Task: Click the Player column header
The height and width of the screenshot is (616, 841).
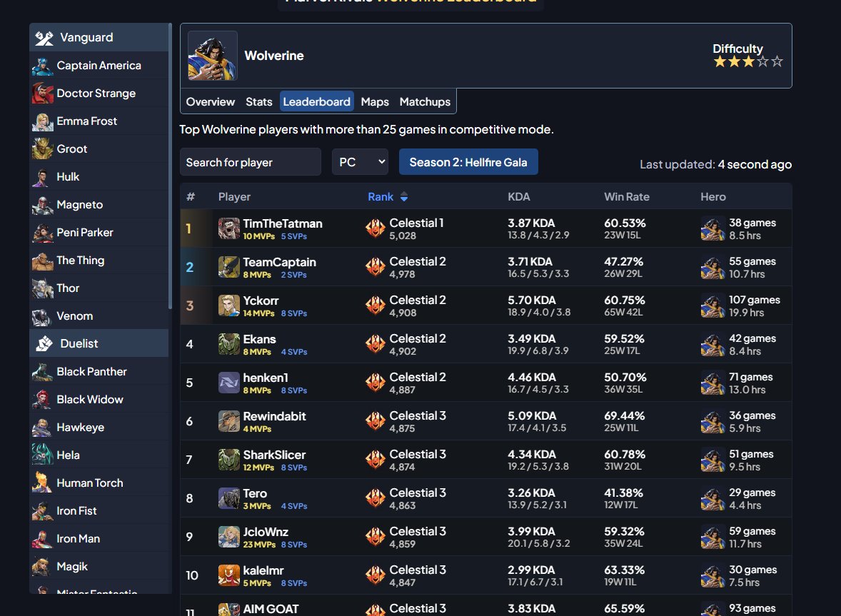Action: click(x=234, y=197)
